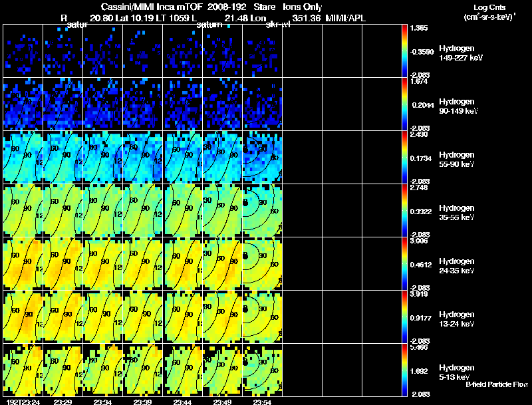
Task: Select the 24-35 keV image at 23:24
Action: tap(23, 264)
